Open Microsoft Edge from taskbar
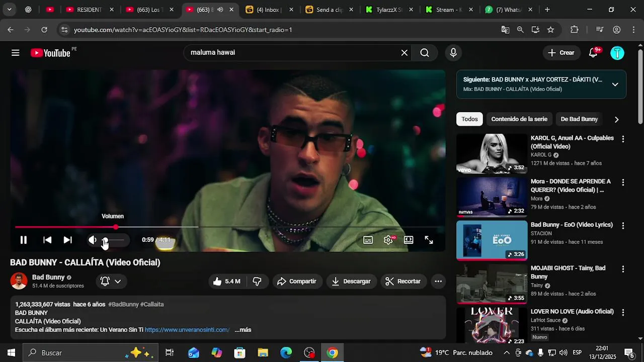 pos(286,353)
